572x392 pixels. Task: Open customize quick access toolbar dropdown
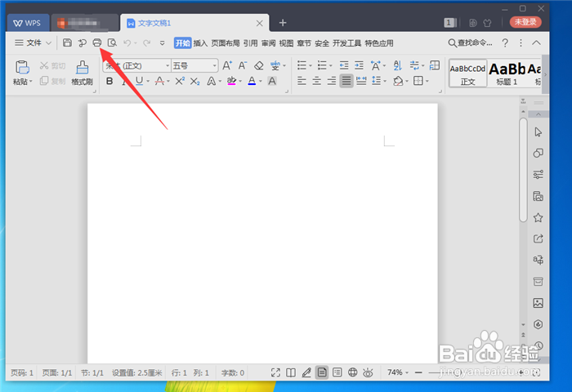(x=163, y=43)
